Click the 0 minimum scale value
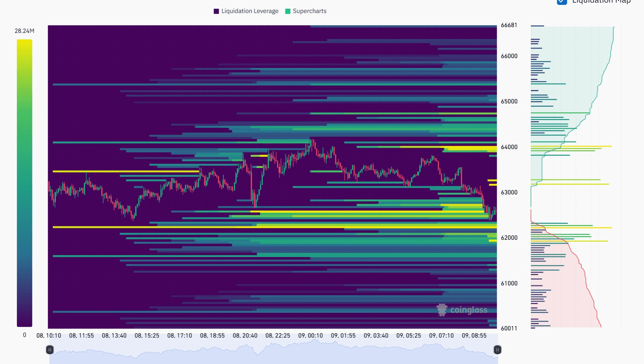644x364 pixels. coord(24,335)
